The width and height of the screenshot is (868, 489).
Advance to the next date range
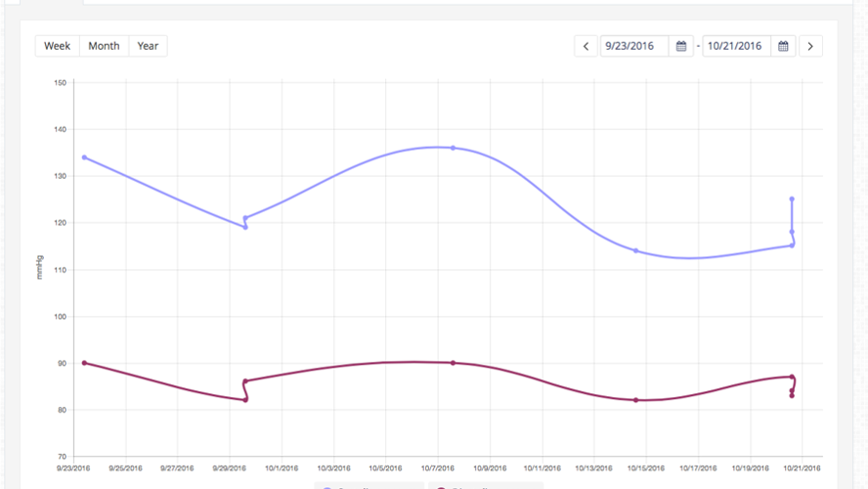point(810,46)
